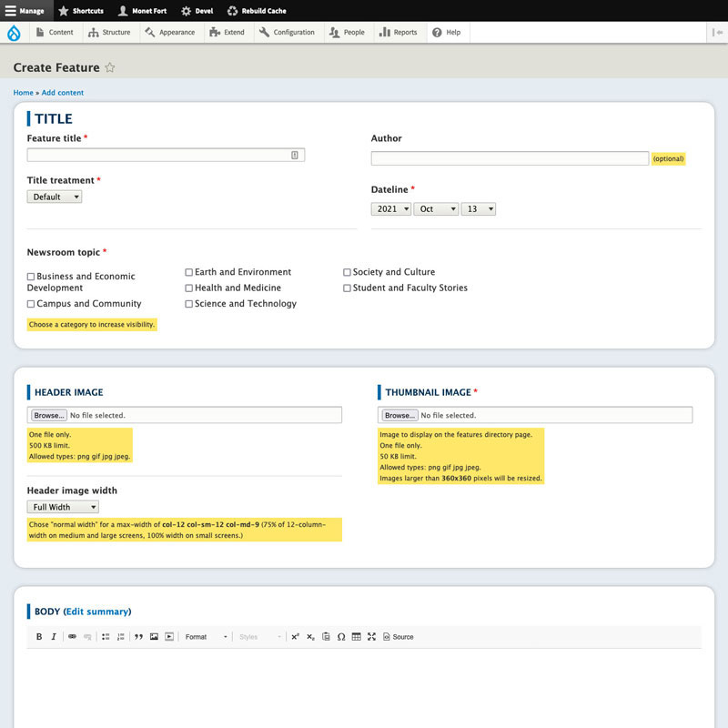Open the Header image width dropdown

click(63, 507)
